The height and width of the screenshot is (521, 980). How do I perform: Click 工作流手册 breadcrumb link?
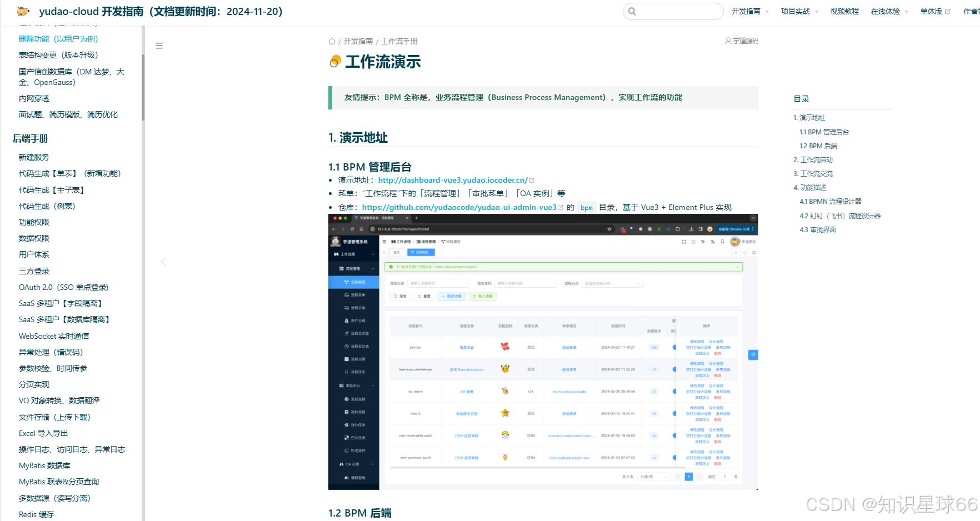click(399, 41)
